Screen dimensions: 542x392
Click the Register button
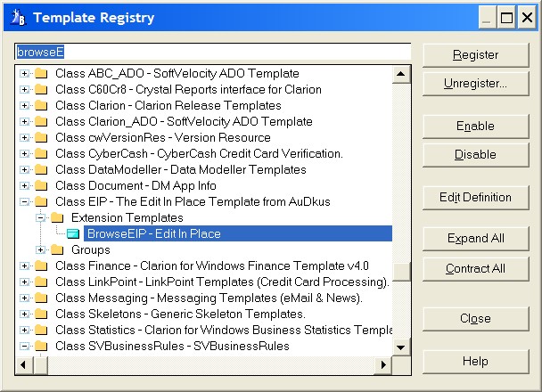(x=476, y=55)
